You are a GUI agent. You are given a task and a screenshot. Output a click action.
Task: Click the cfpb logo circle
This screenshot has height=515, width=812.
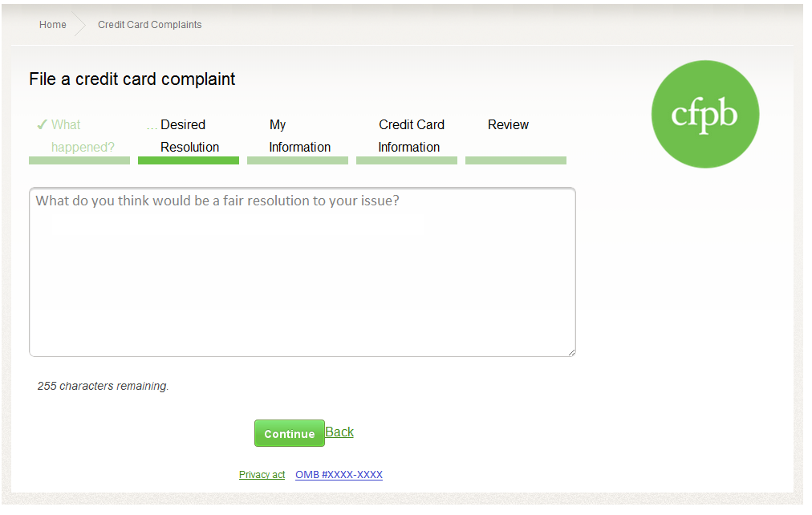coord(704,115)
